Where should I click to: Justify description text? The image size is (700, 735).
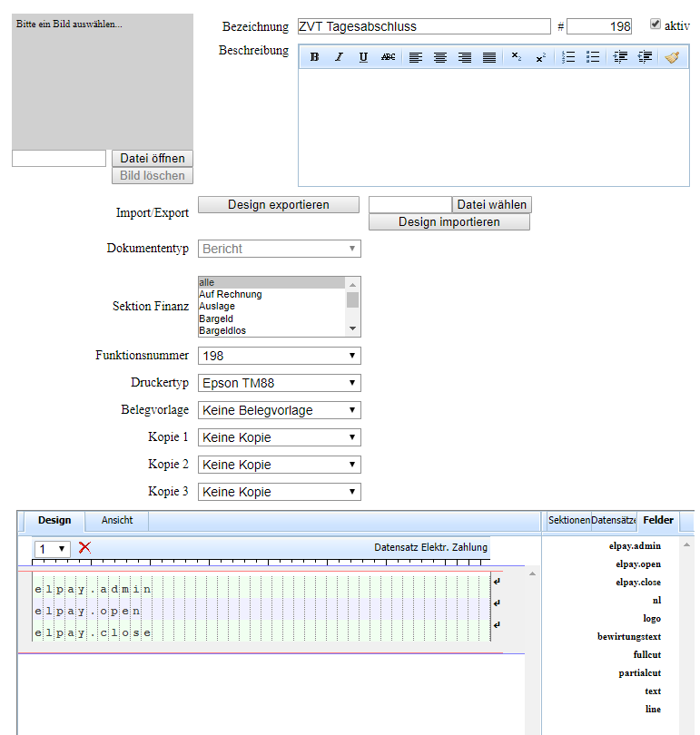pyautogui.click(x=489, y=57)
